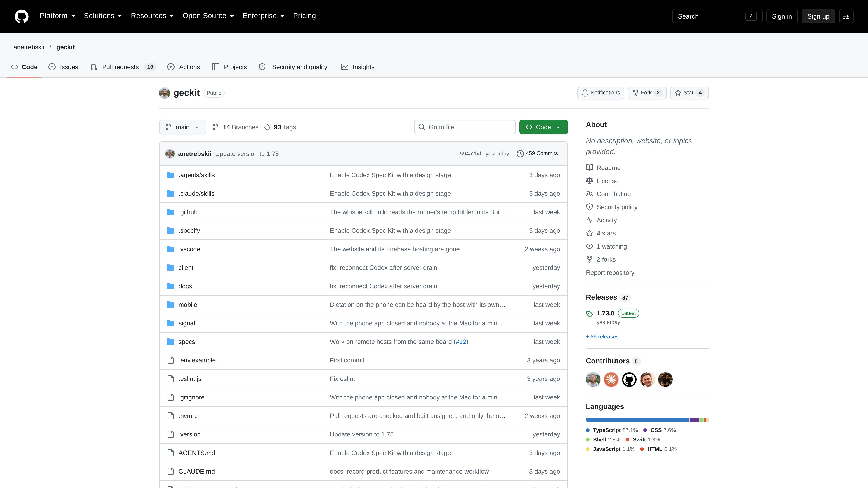Expand the Resources menu
This screenshot has width=868, height=488.
point(152,16)
